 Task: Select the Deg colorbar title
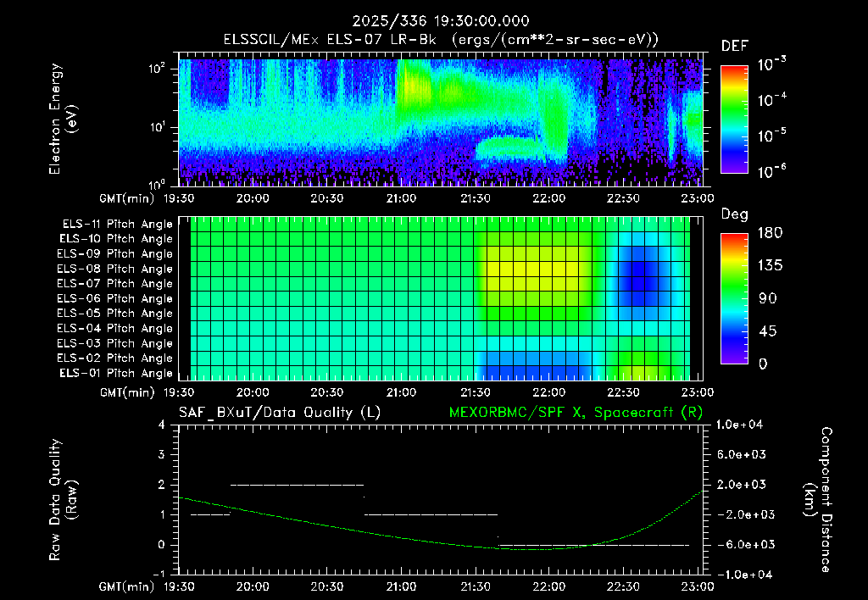pyautogui.click(x=735, y=214)
